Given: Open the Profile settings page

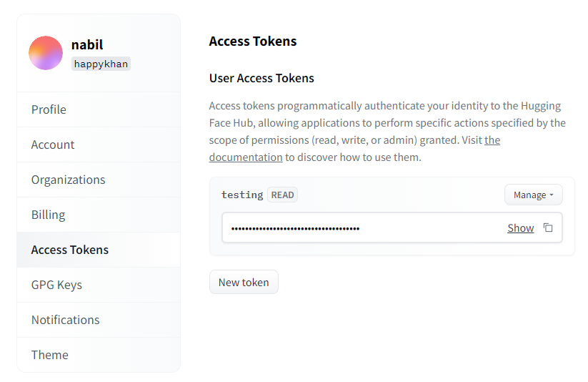Looking at the screenshot, I should click(x=49, y=109).
